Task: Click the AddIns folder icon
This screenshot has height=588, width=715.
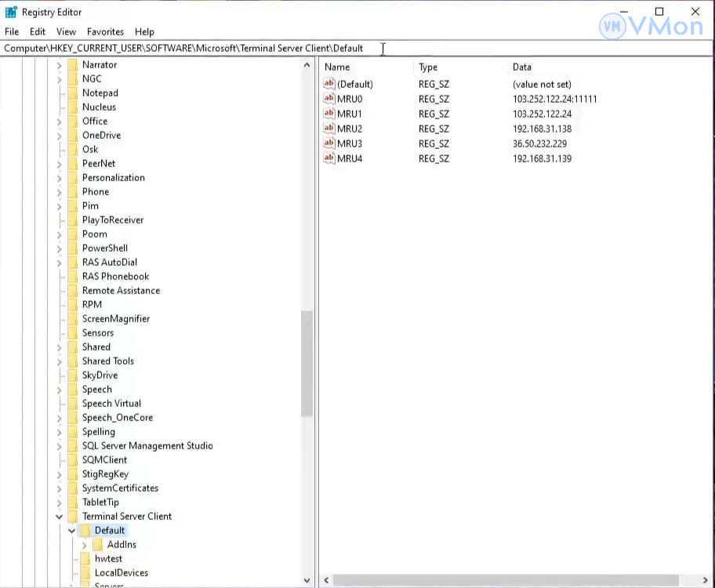Action: tap(98, 545)
